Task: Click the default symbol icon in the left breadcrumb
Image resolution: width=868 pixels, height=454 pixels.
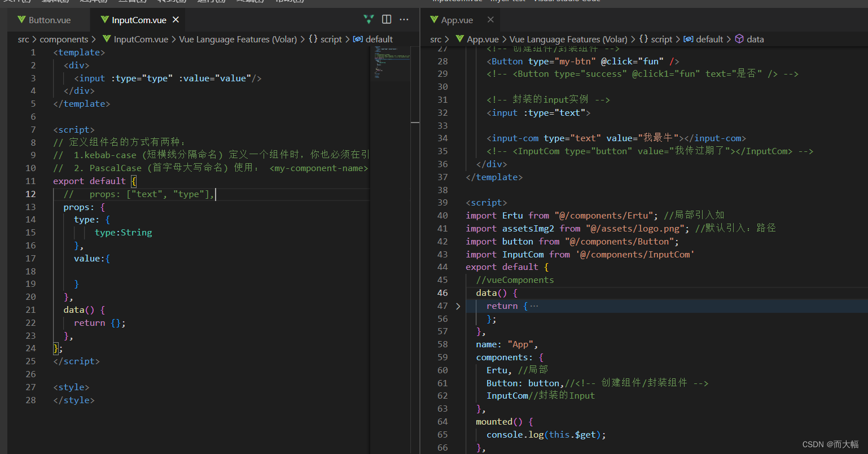Action: tap(358, 39)
